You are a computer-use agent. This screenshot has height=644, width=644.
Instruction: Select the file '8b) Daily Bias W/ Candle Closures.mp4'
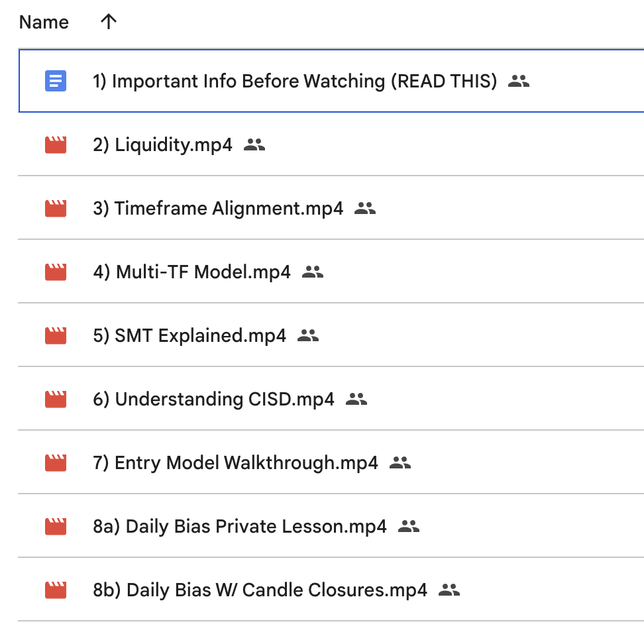[x=260, y=590]
